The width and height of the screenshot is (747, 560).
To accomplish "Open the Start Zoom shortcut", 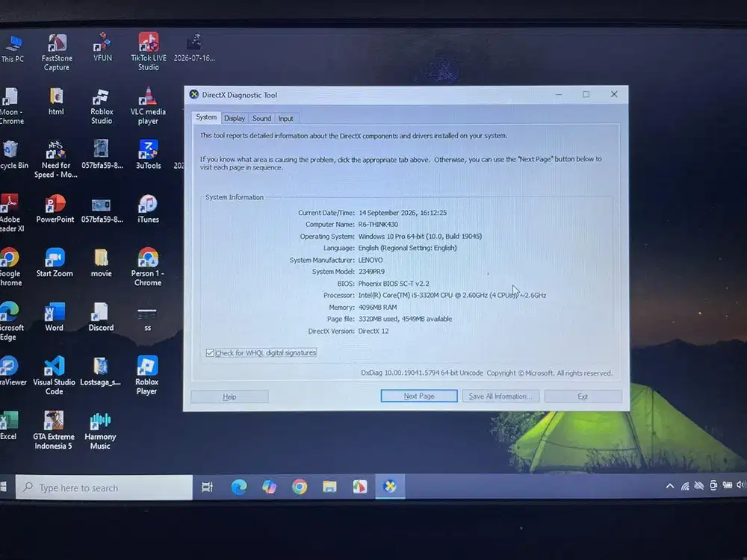I will click(55, 262).
